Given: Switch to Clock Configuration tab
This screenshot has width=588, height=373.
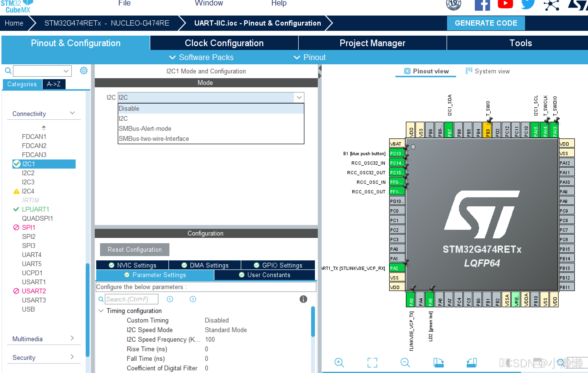Looking at the screenshot, I should pyautogui.click(x=224, y=43).
